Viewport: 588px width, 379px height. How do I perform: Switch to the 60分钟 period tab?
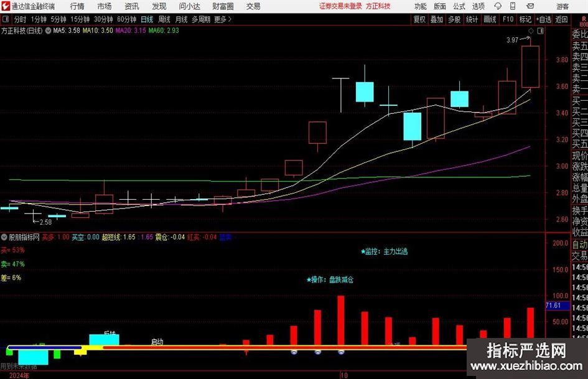(126, 19)
